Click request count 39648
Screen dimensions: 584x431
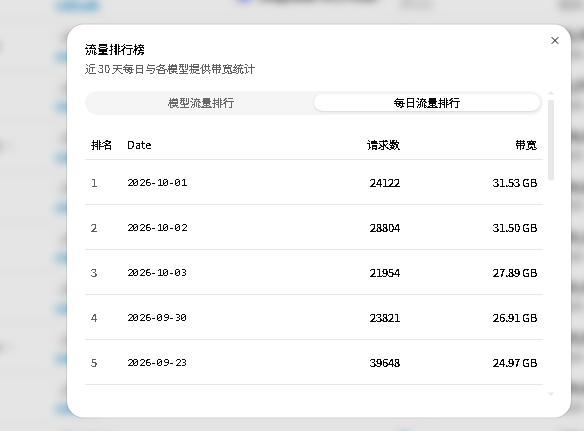(x=385, y=363)
